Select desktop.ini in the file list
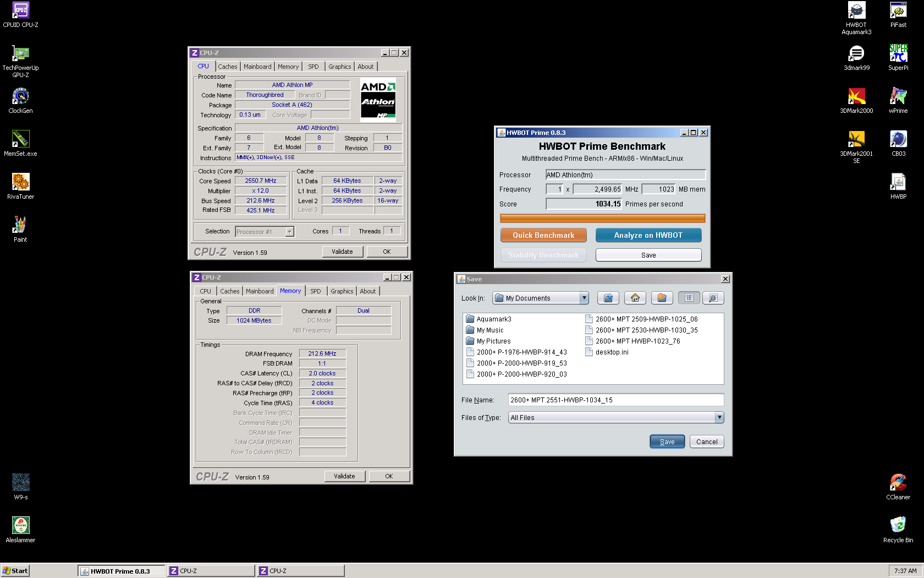The image size is (924, 578). (607, 352)
